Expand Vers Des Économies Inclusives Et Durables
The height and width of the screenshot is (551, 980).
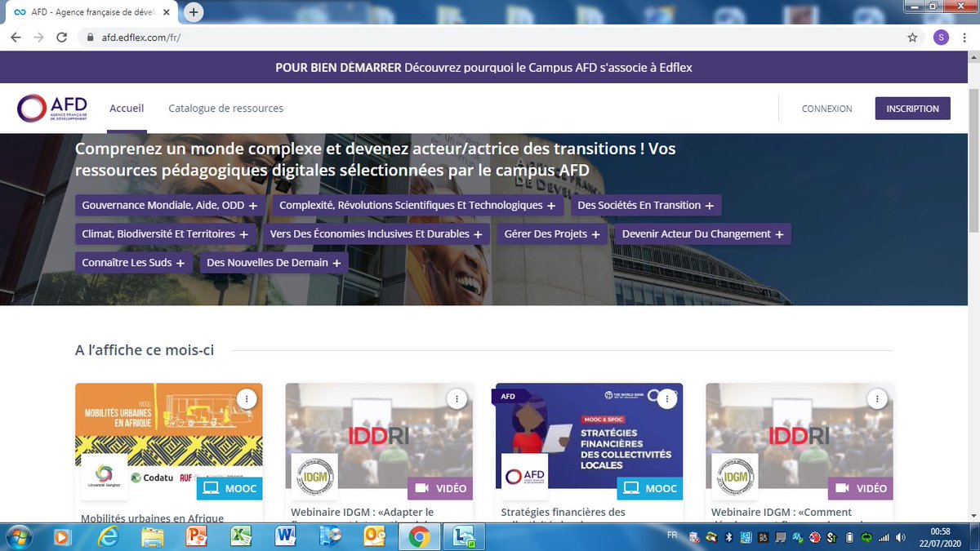(x=376, y=233)
